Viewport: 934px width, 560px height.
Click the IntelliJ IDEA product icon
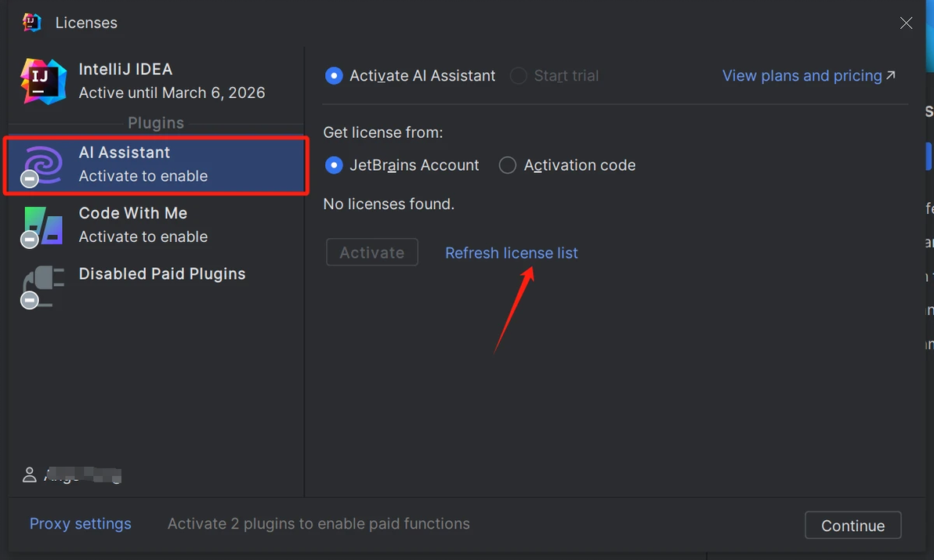[43, 81]
